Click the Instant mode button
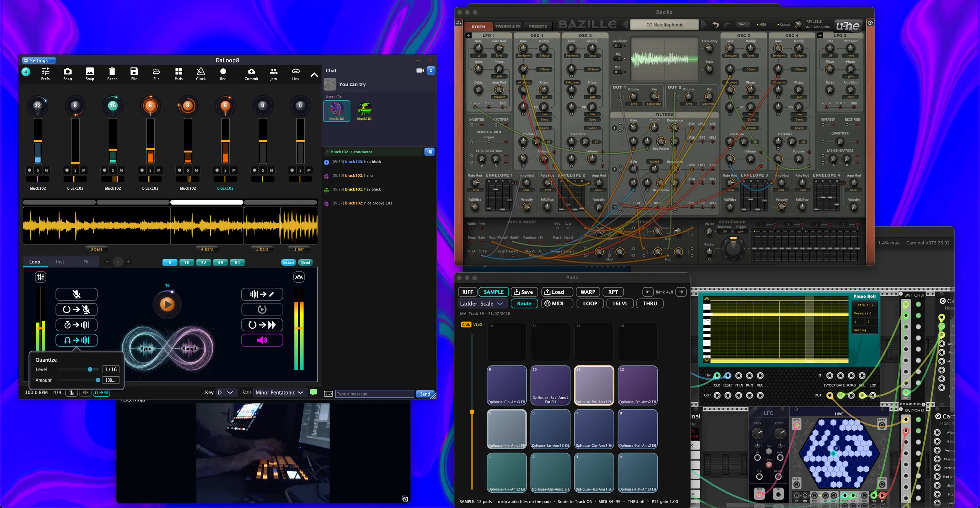 (x=289, y=262)
